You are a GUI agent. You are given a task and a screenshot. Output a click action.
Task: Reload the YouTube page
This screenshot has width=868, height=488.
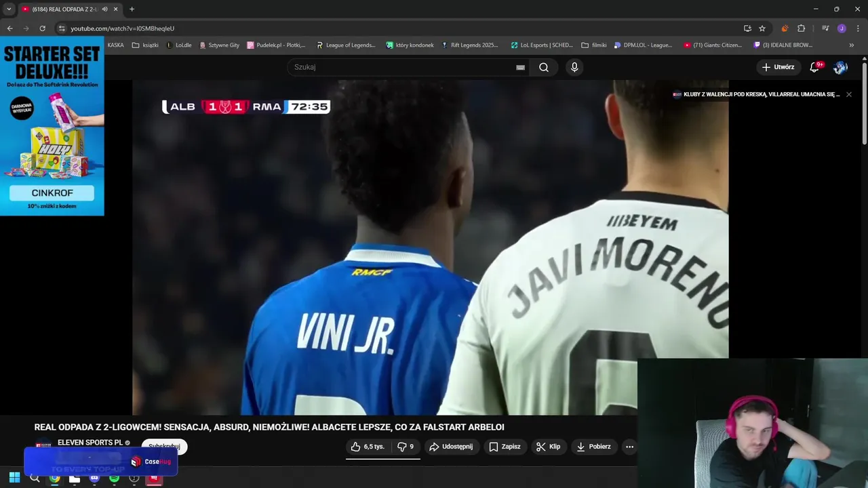point(42,28)
